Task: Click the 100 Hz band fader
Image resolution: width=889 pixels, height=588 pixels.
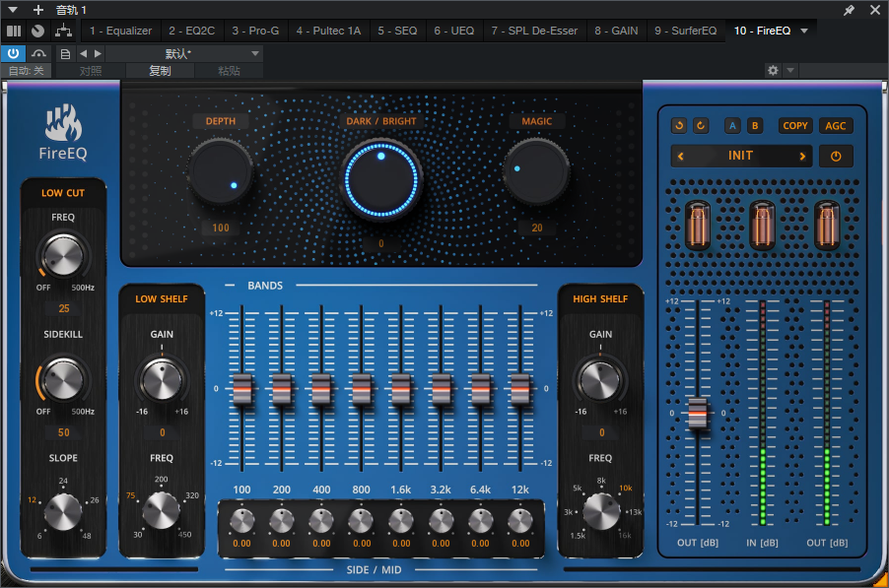Action: click(x=242, y=389)
